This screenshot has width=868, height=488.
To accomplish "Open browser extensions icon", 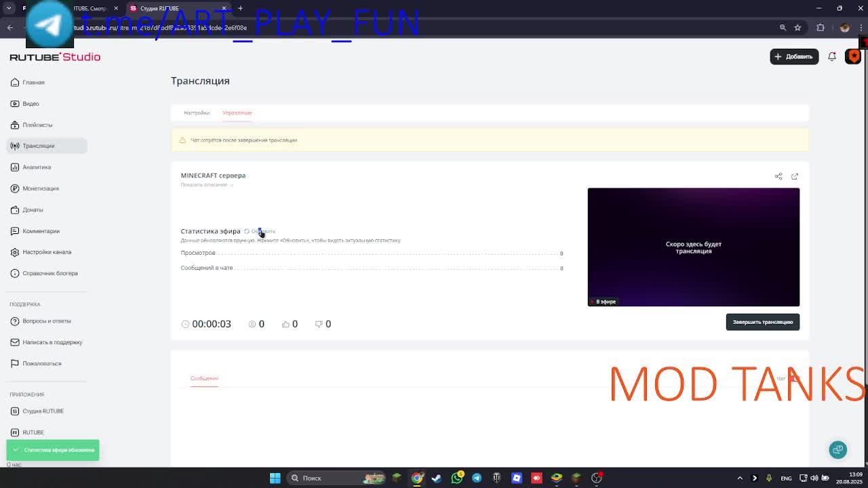I will (x=821, y=28).
